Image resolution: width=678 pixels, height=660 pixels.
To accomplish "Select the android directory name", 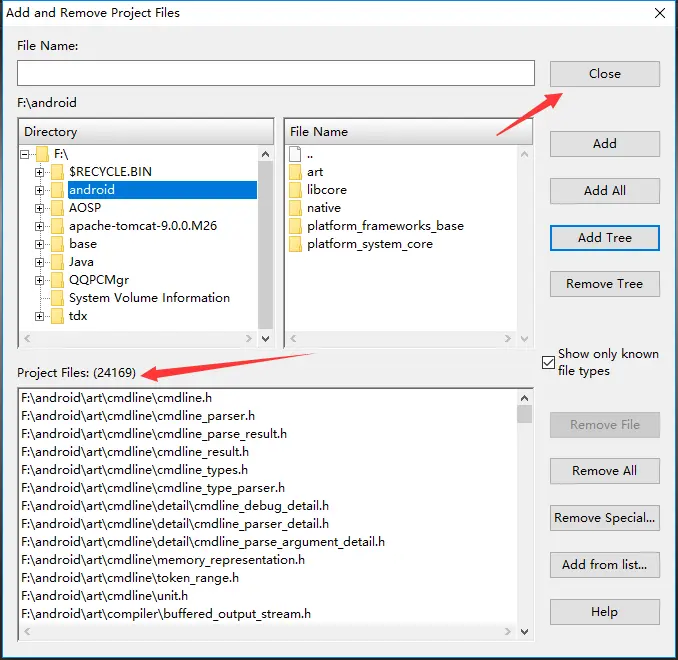I will [x=92, y=190].
